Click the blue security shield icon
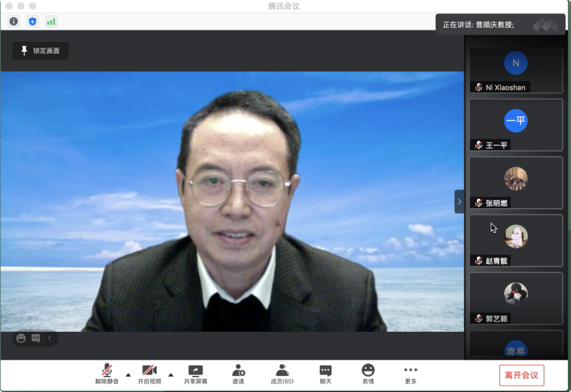Image resolution: width=571 pixels, height=392 pixels. click(x=32, y=22)
